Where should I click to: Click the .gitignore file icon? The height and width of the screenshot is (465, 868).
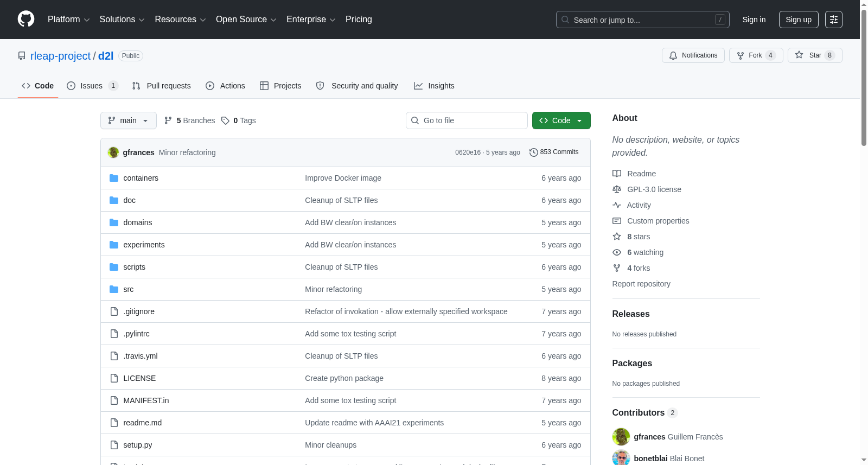click(114, 311)
